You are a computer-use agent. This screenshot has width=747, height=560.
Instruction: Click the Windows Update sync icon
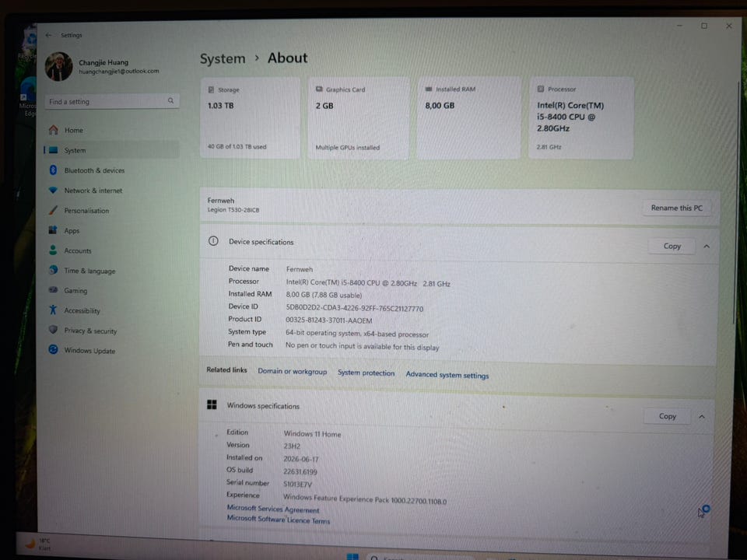tap(54, 349)
